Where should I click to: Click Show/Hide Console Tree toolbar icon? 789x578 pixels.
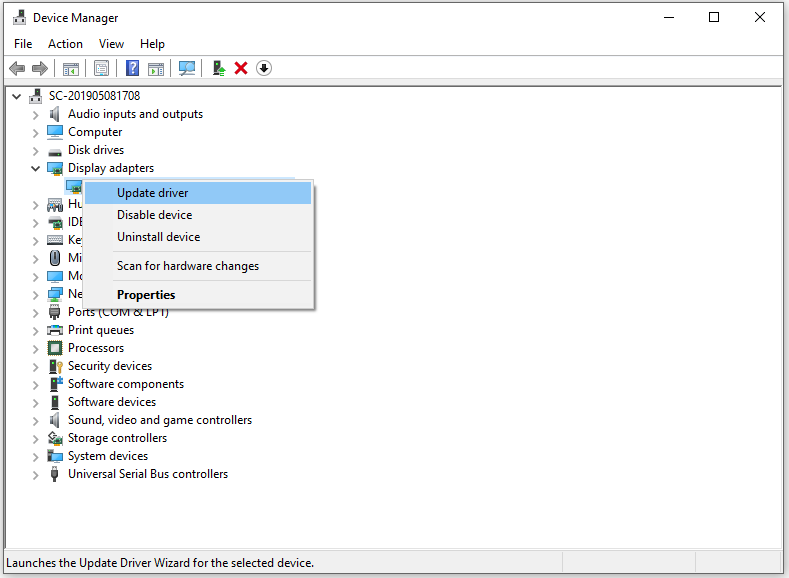[70, 68]
